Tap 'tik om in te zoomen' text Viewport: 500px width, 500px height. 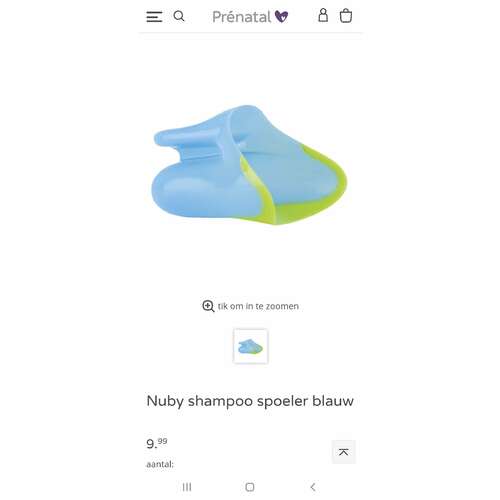coord(258,306)
